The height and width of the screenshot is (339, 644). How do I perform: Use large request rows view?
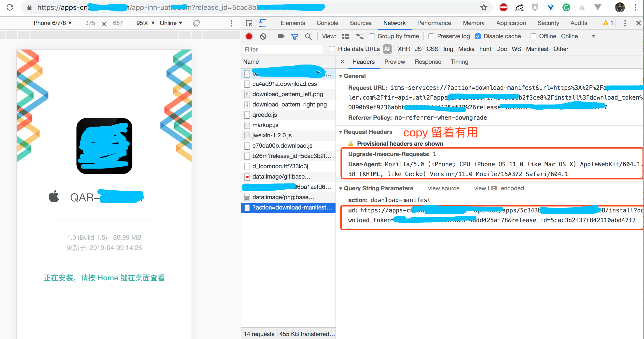click(x=346, y=37)
